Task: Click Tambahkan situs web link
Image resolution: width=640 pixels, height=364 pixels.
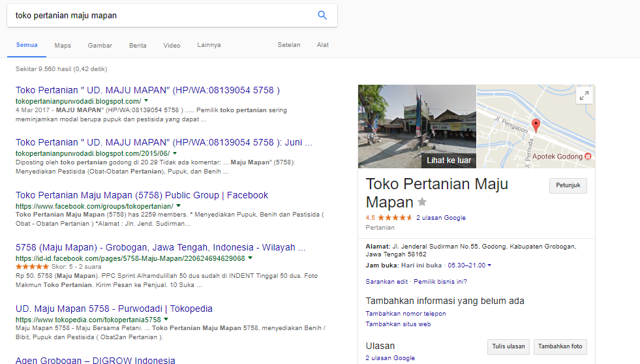Action: [398, 324]
